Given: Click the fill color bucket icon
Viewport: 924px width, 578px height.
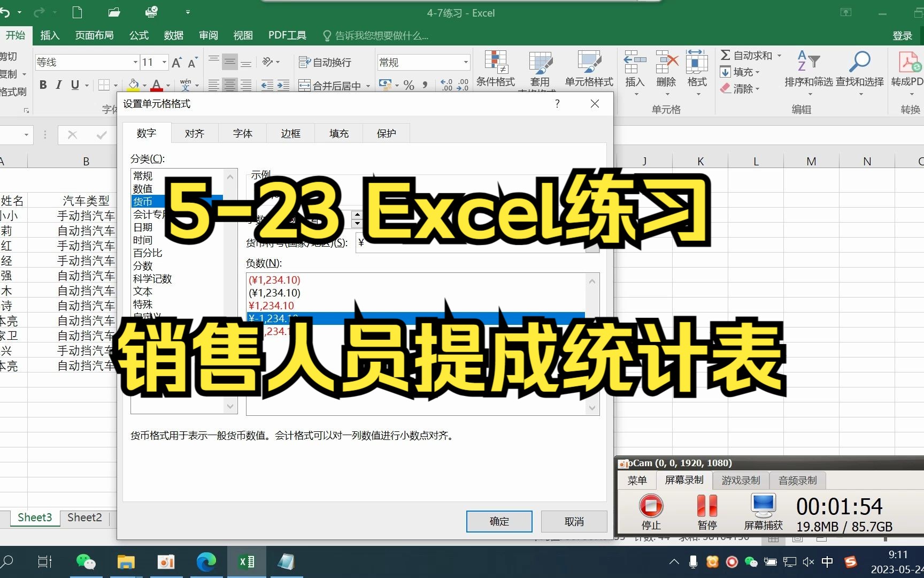Looking at the screenshot, I should point(134,85).
